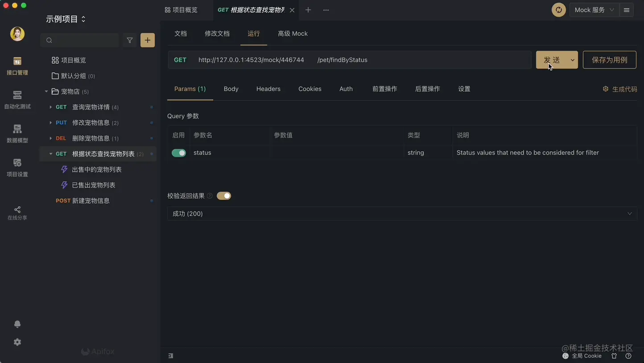
Task: Open the Mock 服务 environment dropdown
Action: pos(594,9)
